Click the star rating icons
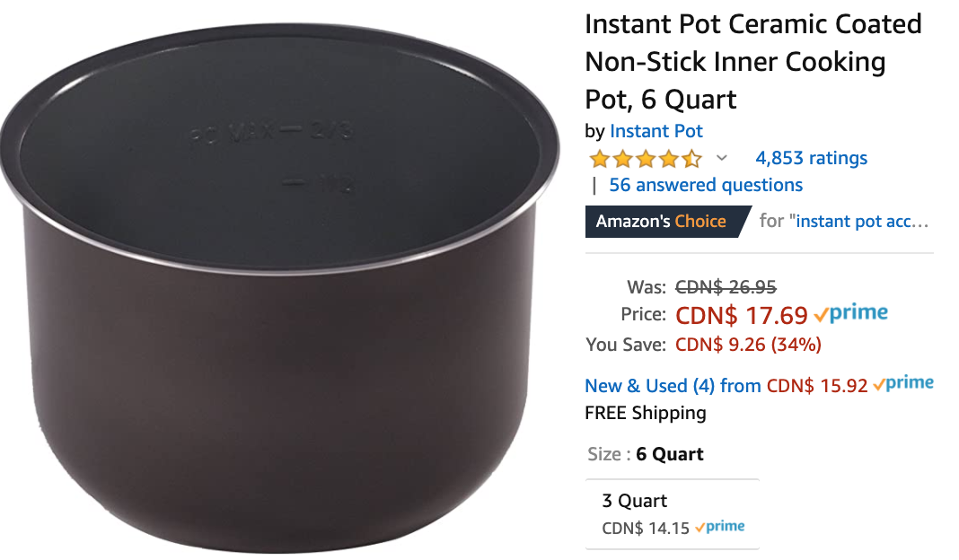Image resolution: width=959 pixels, height=560 pixels. tap(646, 159)
